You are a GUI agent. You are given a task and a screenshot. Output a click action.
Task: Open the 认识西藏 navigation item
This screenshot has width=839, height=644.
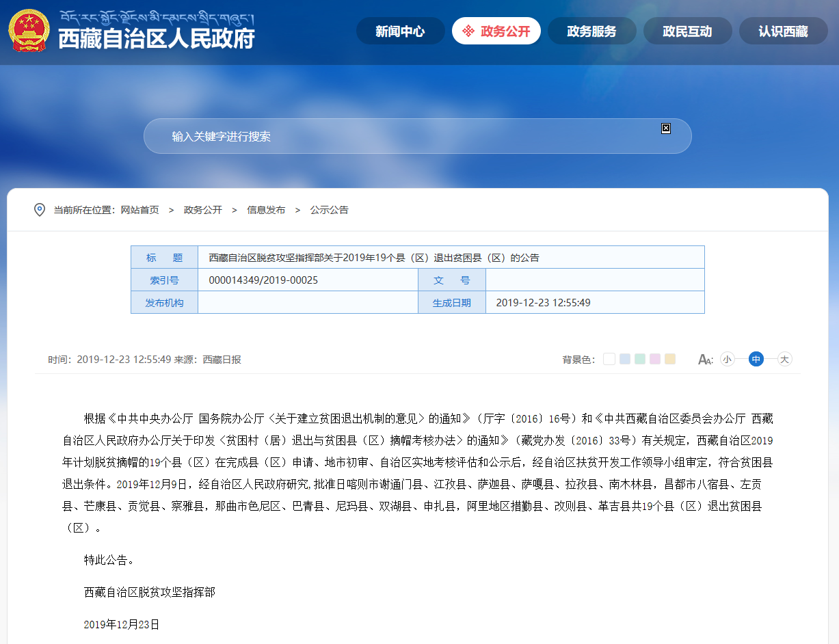[x=783, y=31]
